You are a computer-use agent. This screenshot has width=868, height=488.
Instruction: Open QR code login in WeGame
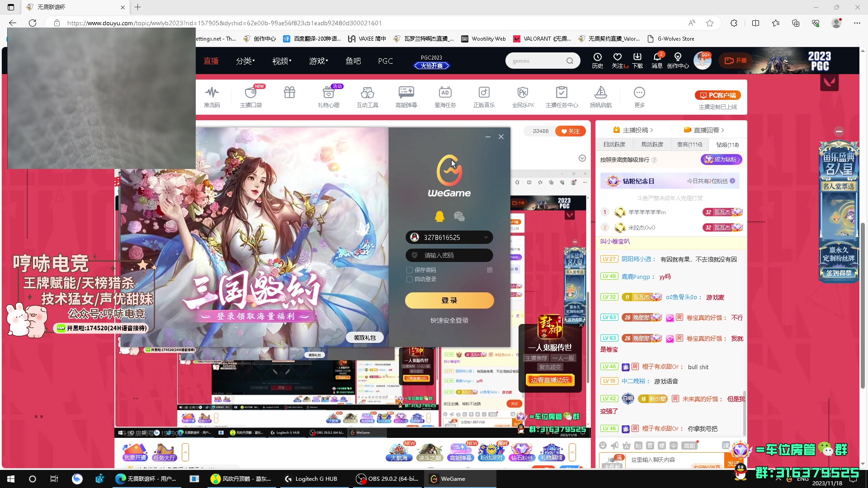[490, 270]
